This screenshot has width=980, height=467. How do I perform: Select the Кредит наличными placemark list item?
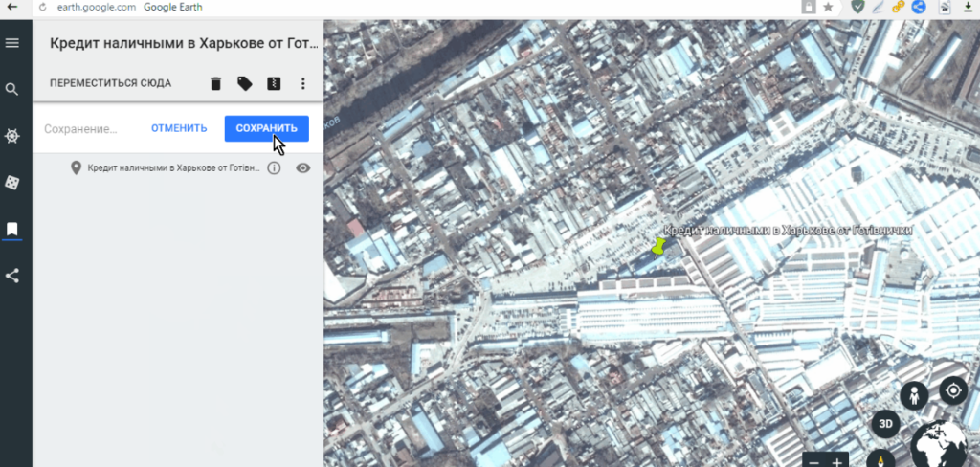pos(173,168)
